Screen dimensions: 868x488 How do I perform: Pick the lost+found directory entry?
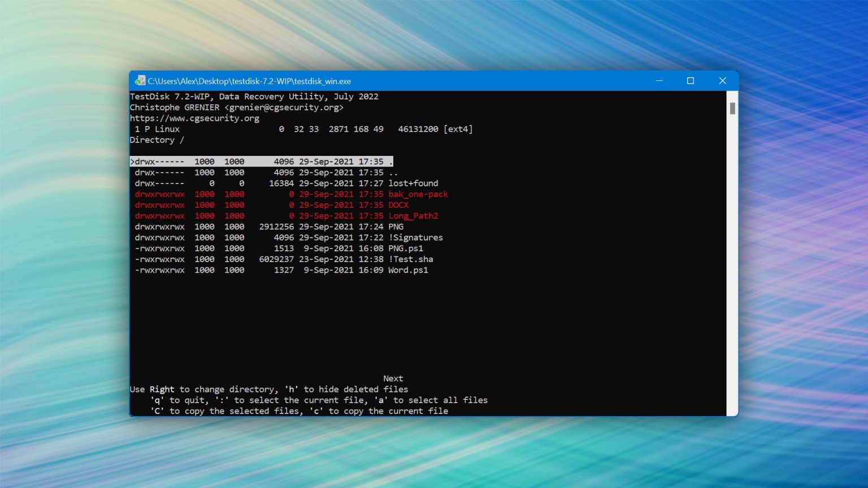(413, 184)
